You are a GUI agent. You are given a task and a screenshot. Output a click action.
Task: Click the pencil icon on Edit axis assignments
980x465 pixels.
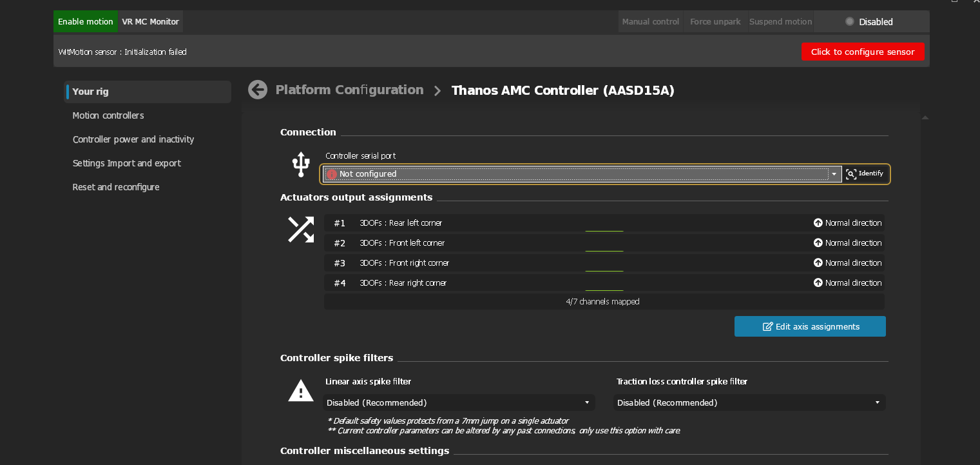[767, 326]
